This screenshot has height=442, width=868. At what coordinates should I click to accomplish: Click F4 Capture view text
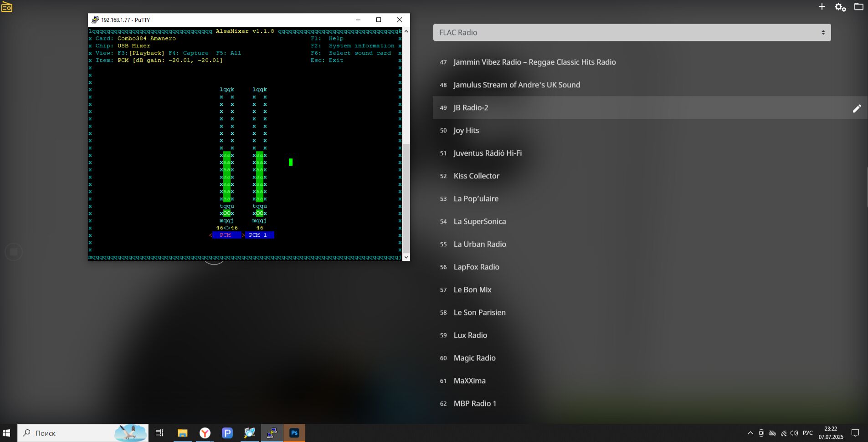[x=189, y=53]
